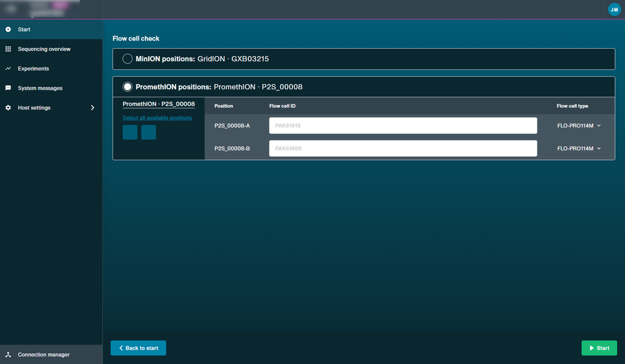Image resolution: width=625 pixels, height=364 pixels.
Task: Open System messages chat icon
Action: click(x=8, y=88)
